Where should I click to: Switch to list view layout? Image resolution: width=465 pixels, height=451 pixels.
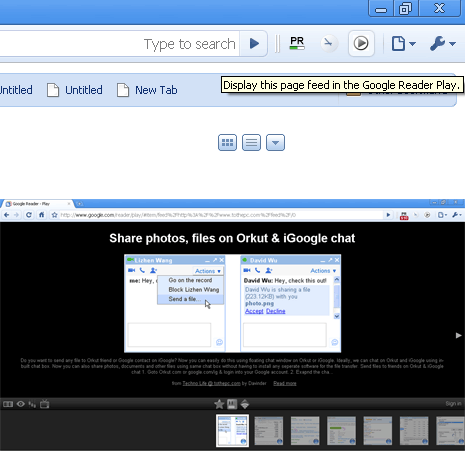(x=251, y=143)
